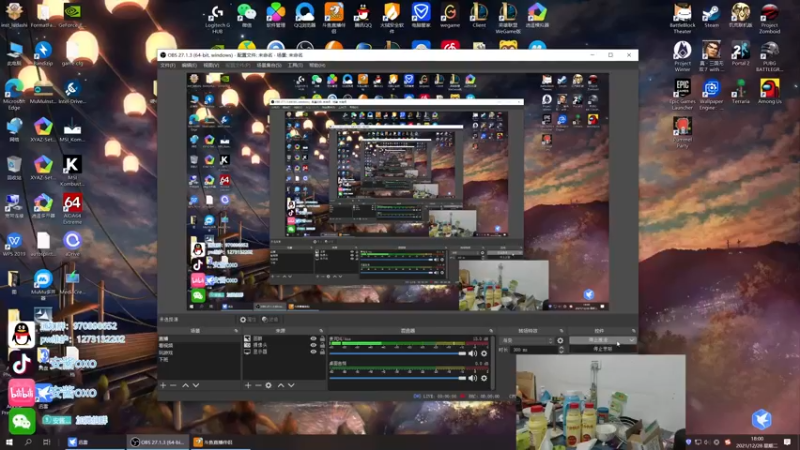800x450 pixels.
Task: Open AIDA64 Extreme desktop icon
Action: [72, 209]
